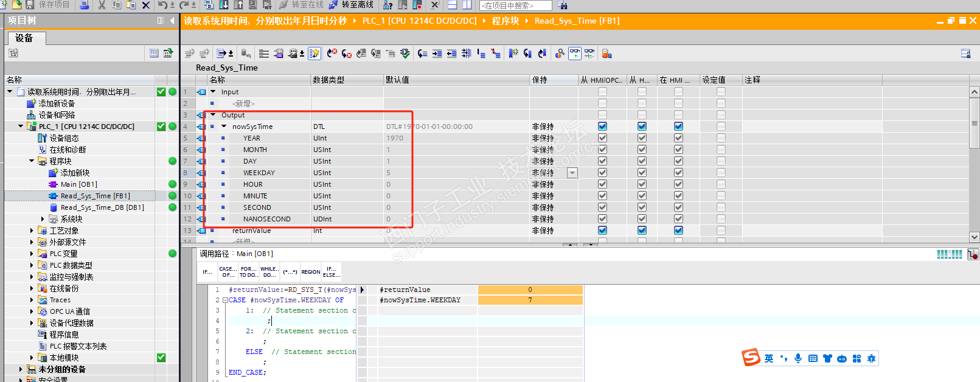Image resolution: width=980 pixels, height=382 pixels.
Task: Toggle HMI/OPC accessible checkbox for nowSysTime
Action: pyautogui.click(x=602, y=127)
